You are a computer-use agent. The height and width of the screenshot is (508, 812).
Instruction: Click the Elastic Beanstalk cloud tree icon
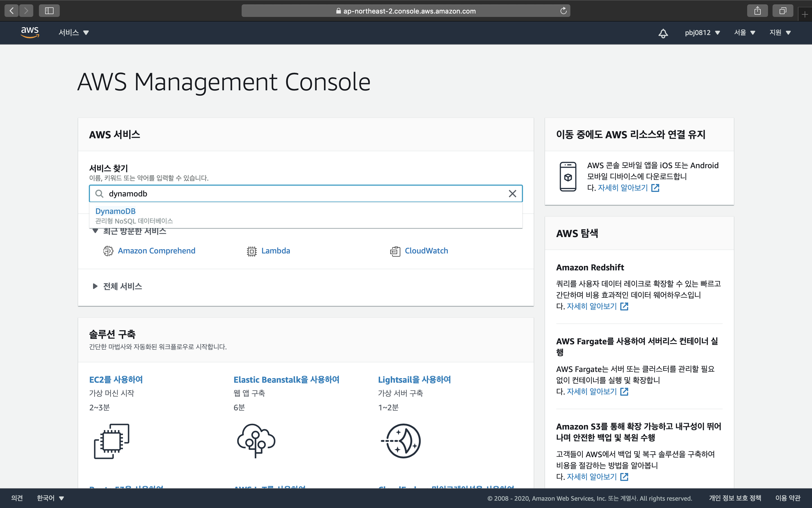click(x=256, y=441)
